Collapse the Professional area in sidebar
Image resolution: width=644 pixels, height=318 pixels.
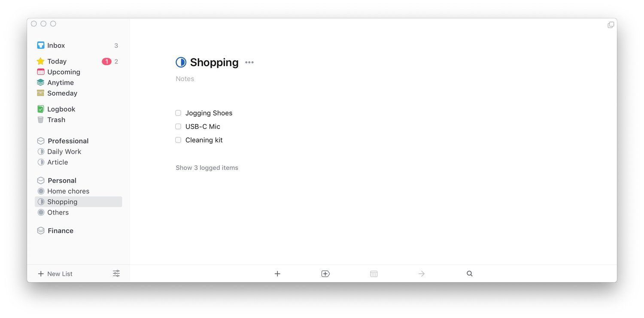click(x=68, y=141)
